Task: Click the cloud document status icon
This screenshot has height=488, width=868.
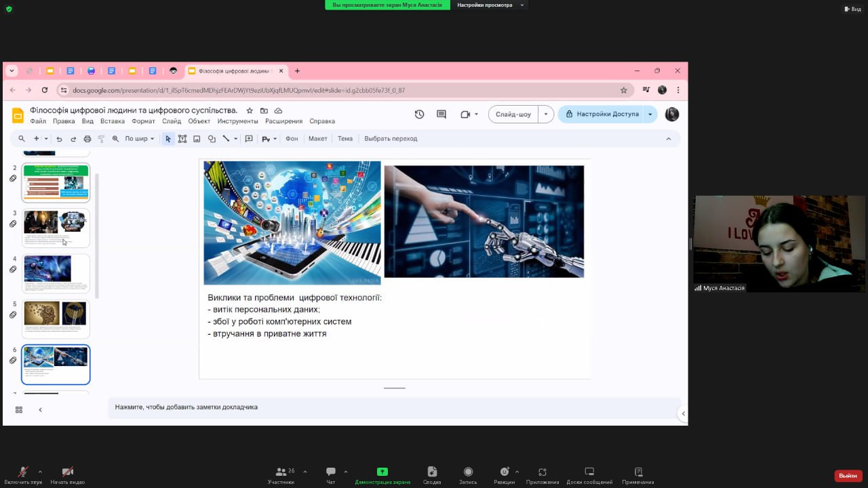Action: coord(278,110)
